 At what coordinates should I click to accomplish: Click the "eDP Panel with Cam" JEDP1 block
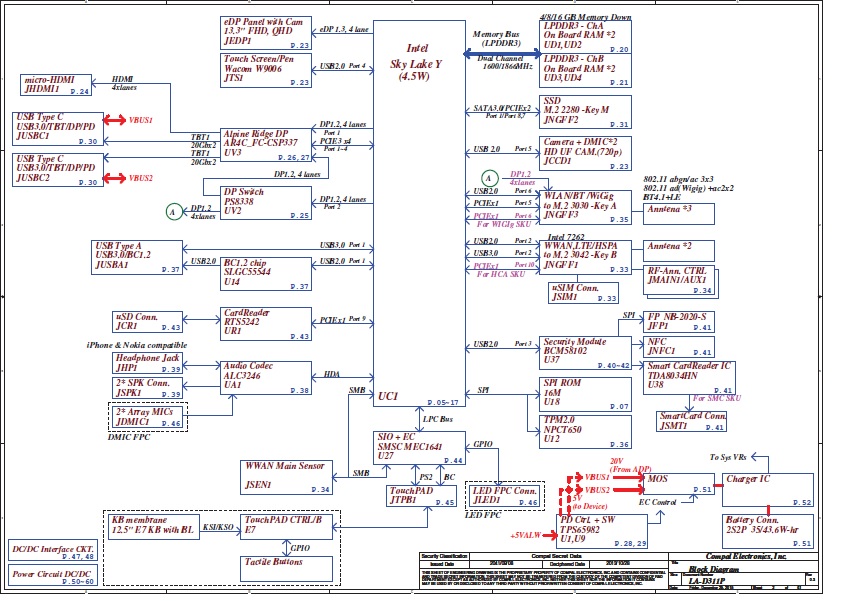[x=266, y=33]
